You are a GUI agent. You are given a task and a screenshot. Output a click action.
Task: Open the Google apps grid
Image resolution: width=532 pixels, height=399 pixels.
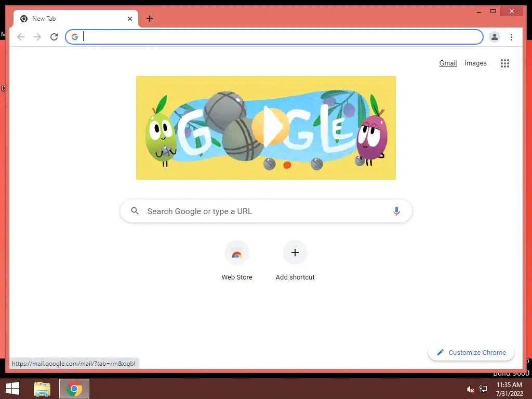coord(505,63)
